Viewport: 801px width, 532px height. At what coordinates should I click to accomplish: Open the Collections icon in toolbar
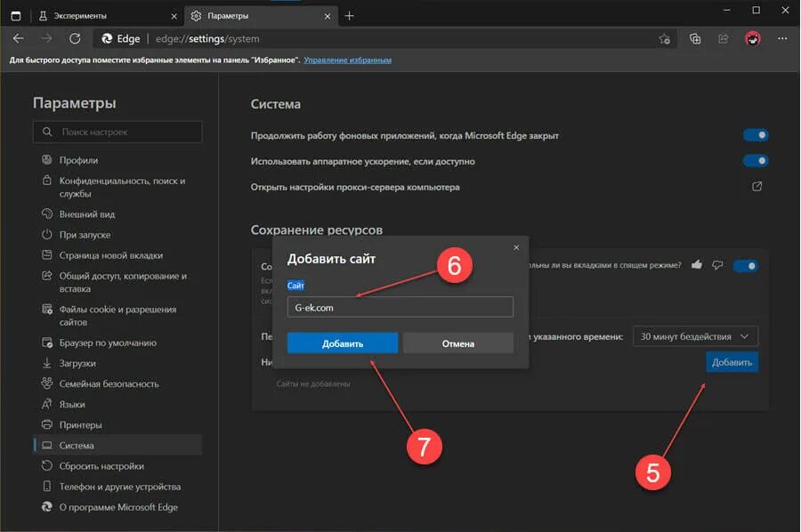695,38
